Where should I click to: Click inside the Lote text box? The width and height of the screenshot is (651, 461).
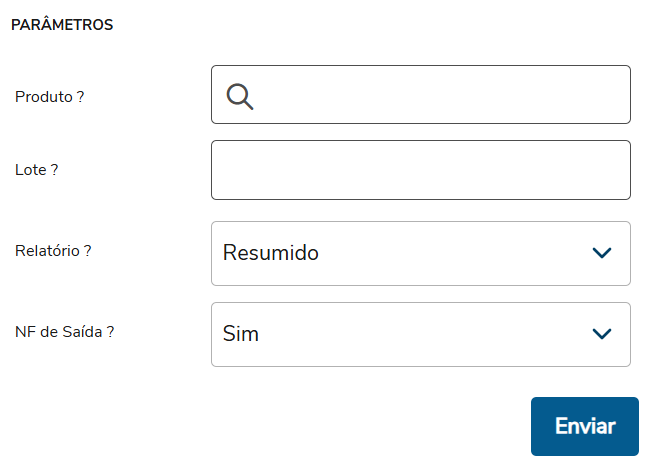point(420,170)
